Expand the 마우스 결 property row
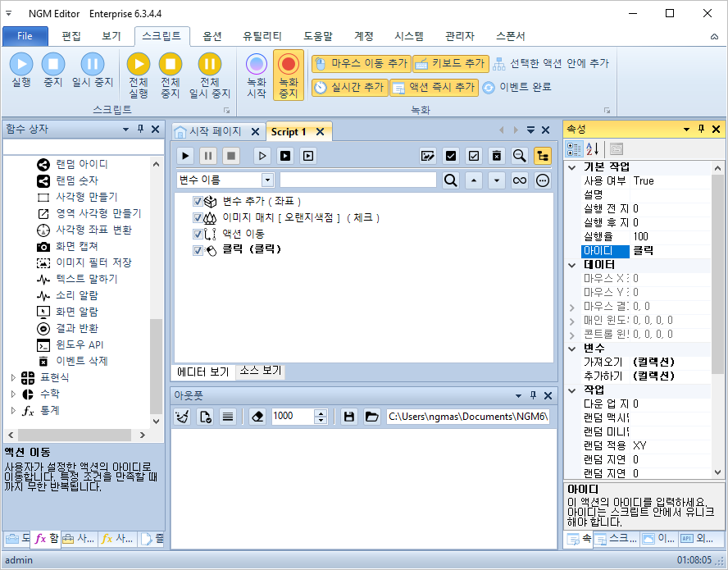This screenshot has height=570, width=728. [572, 307]
